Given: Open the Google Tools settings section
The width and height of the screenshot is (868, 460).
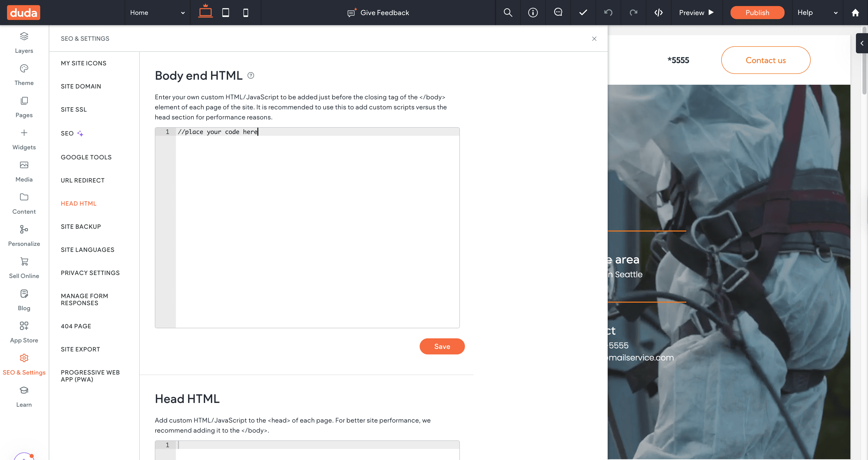Looking at the screenshot, I should [86, 157].
